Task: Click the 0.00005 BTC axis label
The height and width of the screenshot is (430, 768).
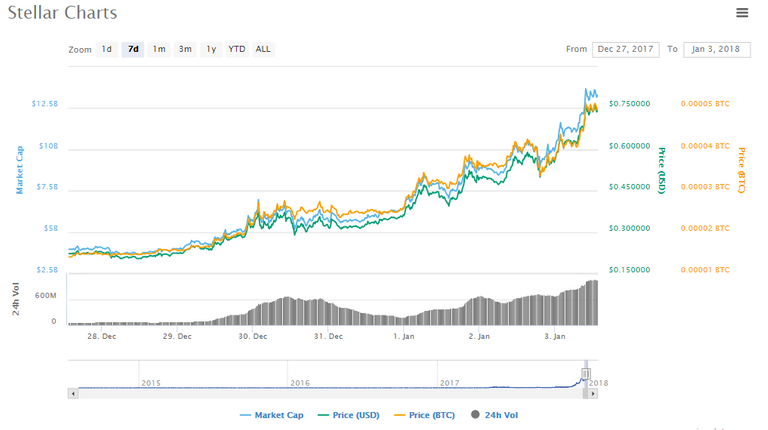Action: tap(705, 104)
